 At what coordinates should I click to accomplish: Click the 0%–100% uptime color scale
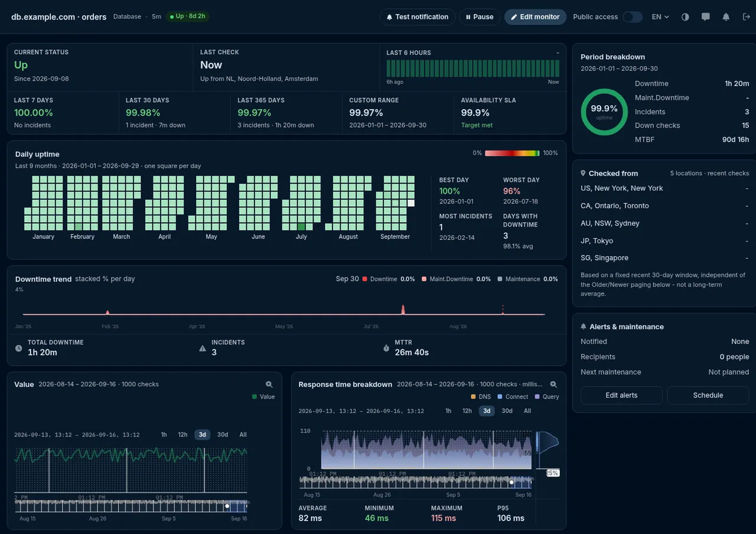(512, 153)
